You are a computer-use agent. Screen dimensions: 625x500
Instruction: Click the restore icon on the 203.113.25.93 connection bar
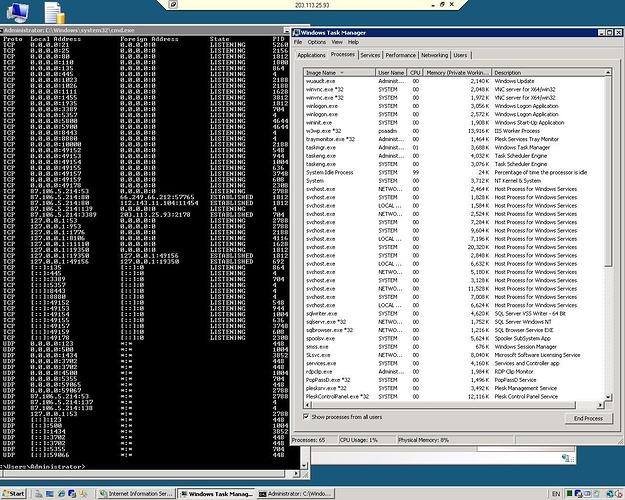tap(442, 4)
